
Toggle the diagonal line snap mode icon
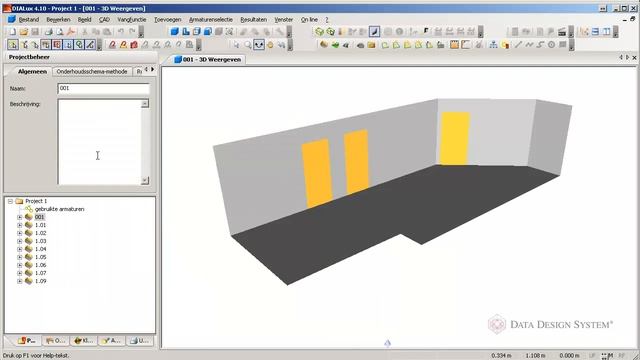point(90,44)
